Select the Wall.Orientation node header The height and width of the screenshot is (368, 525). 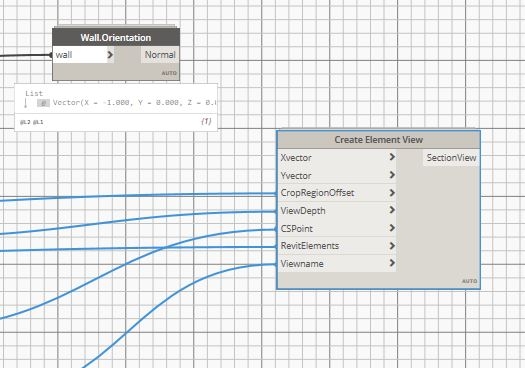(x=116, y=38)
